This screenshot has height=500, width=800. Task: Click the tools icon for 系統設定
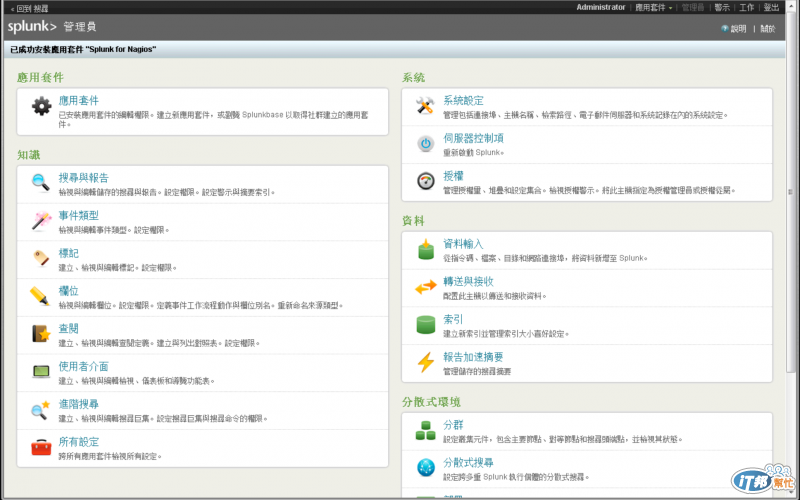click(x=425, y=106)
